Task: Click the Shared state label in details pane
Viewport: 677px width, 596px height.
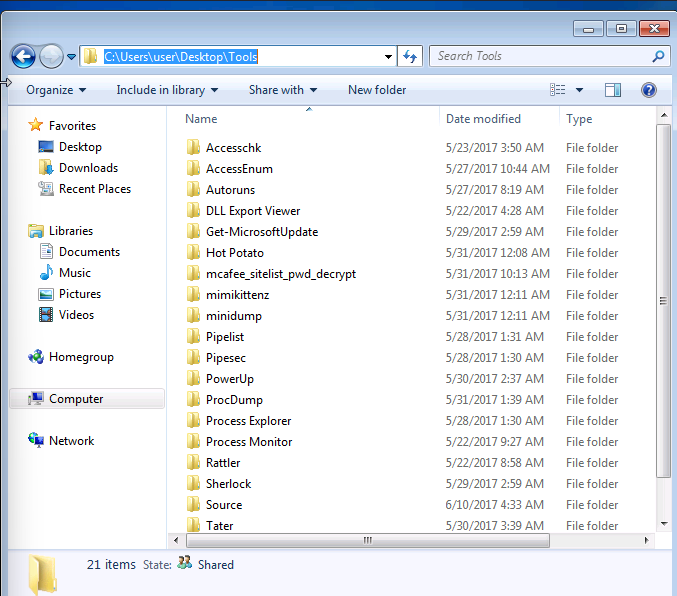Action: tap(215, 564)
